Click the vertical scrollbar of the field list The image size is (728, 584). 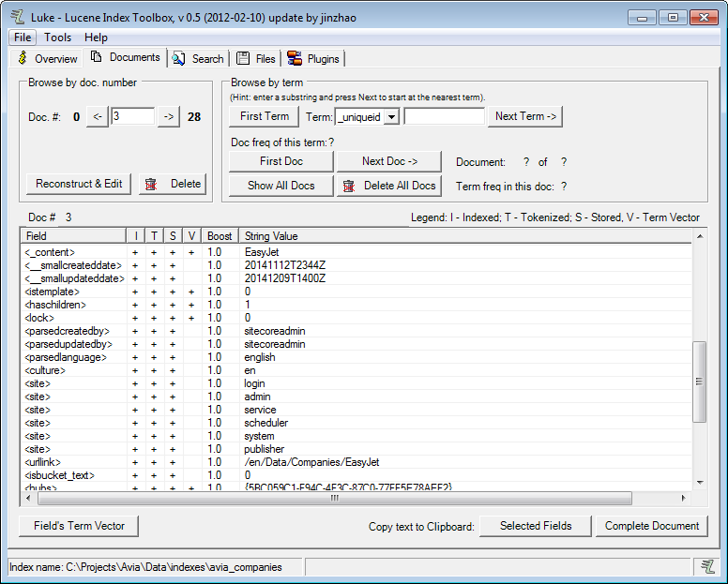tap(698, 381)
